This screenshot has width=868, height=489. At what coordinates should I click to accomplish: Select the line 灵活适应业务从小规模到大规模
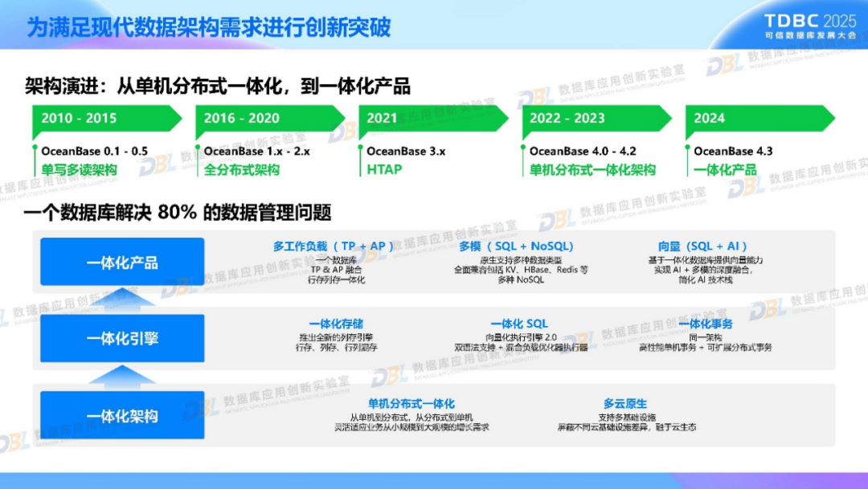pyautogui.click(x=411, y=427)
